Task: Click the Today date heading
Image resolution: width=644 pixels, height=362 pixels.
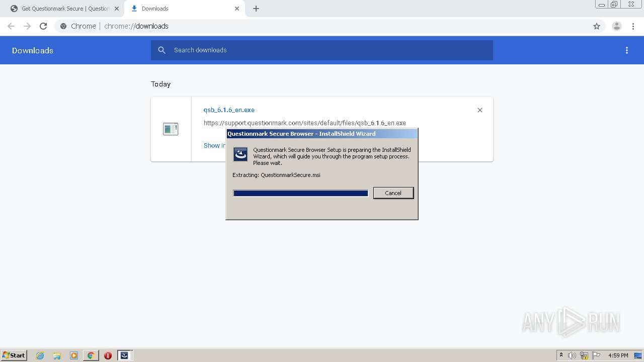Action: coord(160,84)
